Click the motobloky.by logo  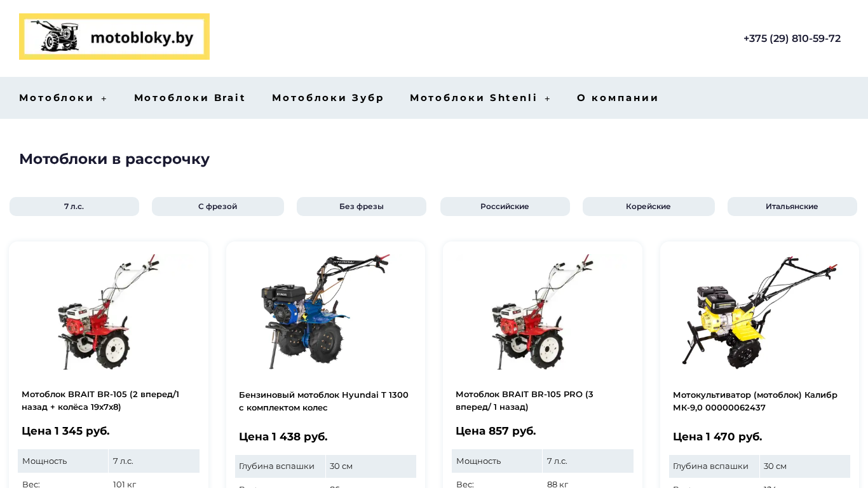114,37
